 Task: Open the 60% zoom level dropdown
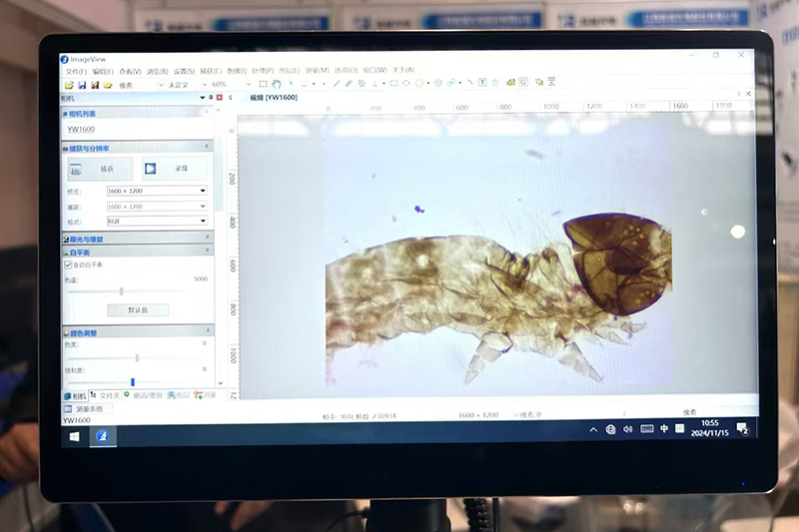pyautogui.click(x=247, y=85)
